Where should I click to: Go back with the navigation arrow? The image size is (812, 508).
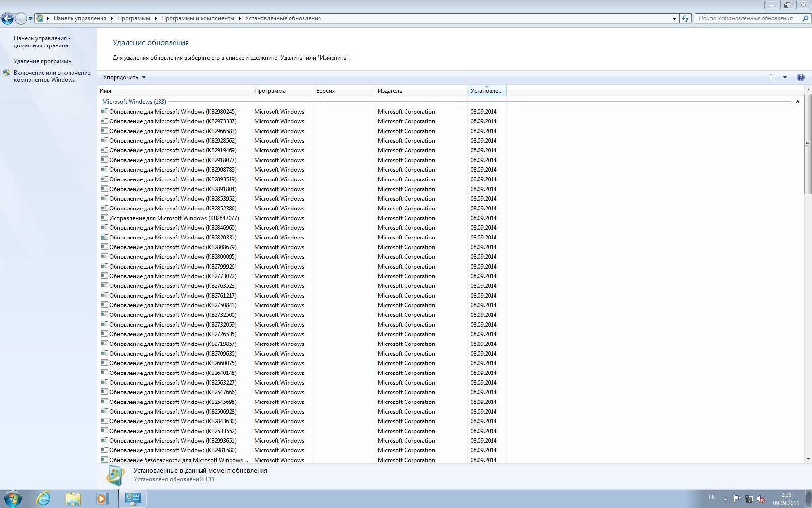7,18
